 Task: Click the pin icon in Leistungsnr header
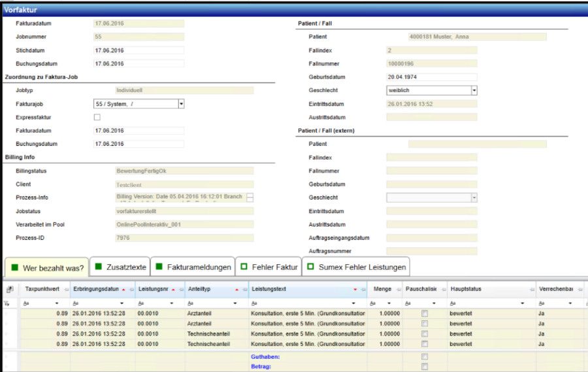[x=181, y=289]
